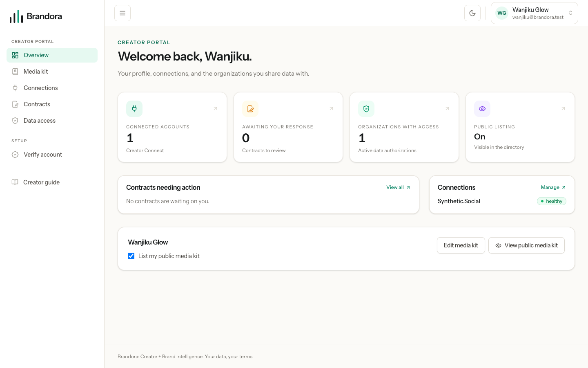This screenshot has width=588, height=368.
Task: Click the Creator guide book icon
Action: 15,182
